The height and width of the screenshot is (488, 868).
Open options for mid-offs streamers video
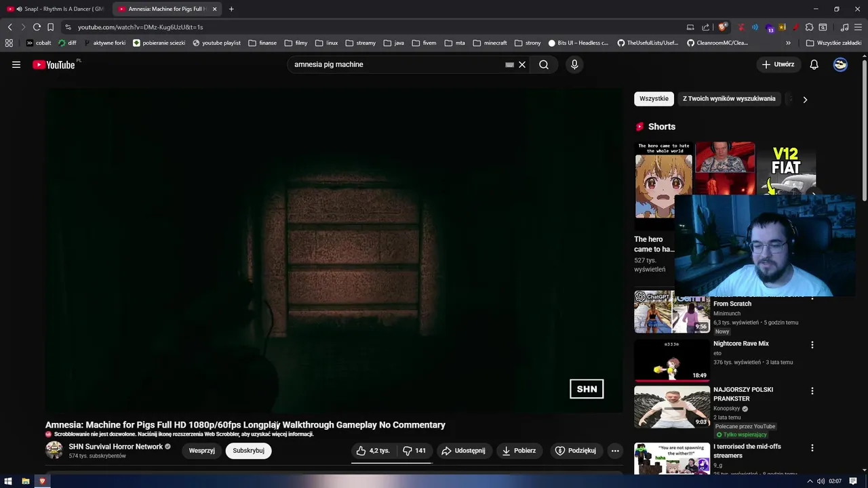(x=812, y=448)
